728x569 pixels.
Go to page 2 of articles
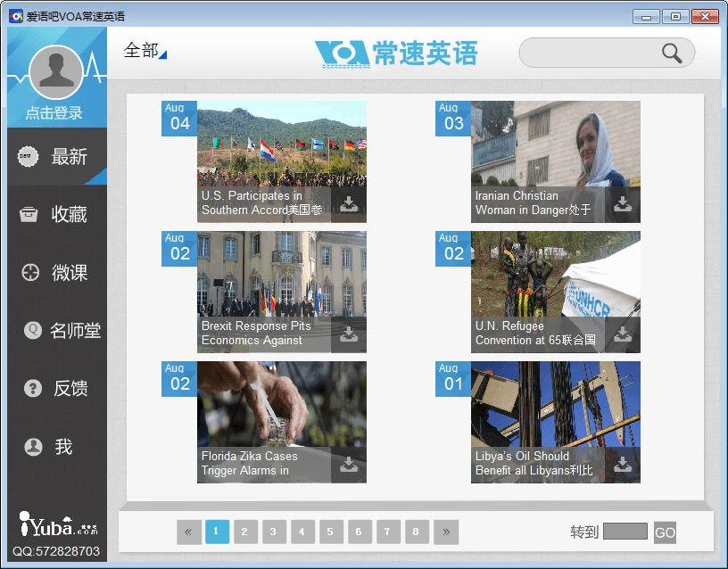coord(245,532)
